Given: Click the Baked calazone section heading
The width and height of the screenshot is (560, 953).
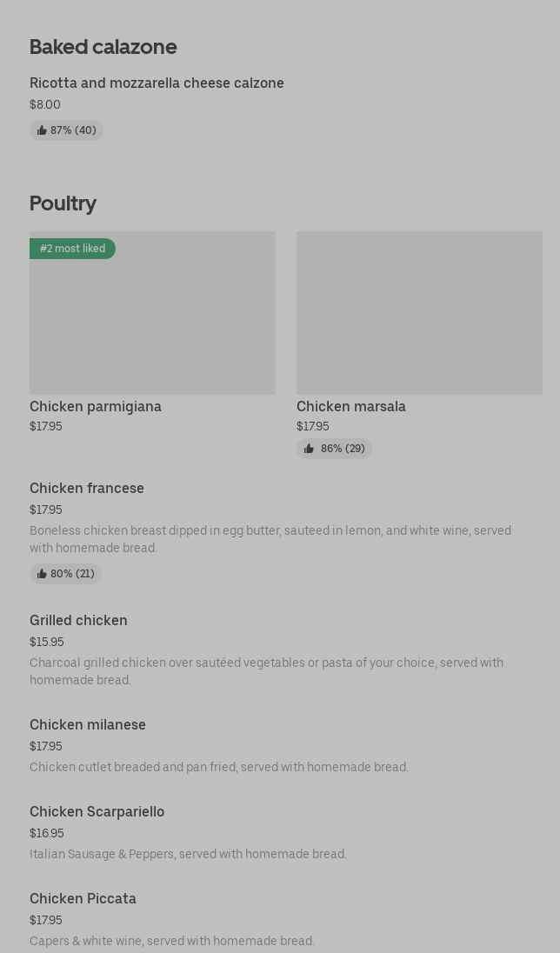Looking at the screenshot, I should 103,47.
